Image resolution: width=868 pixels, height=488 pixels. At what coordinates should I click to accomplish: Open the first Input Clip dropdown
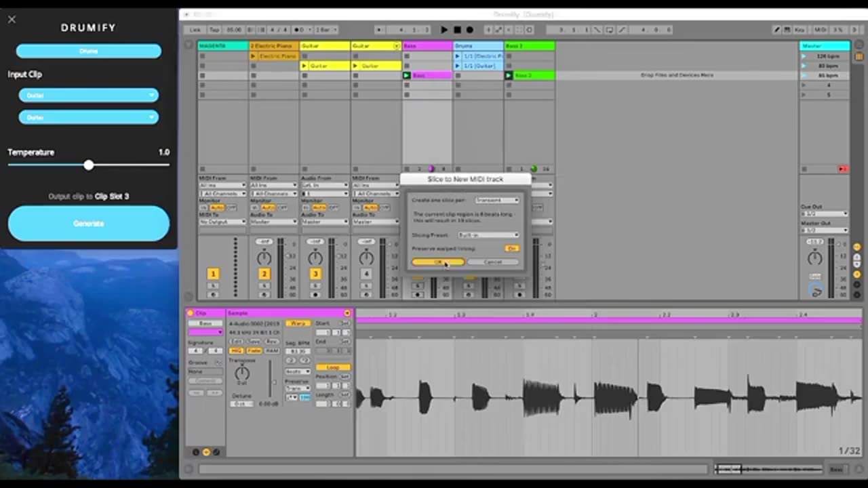89,96
